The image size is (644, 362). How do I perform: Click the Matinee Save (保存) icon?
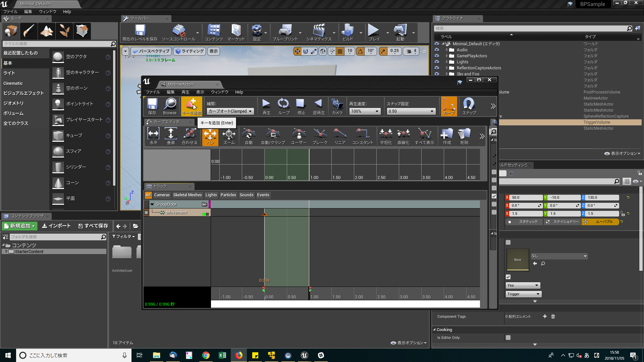(152, 106)
